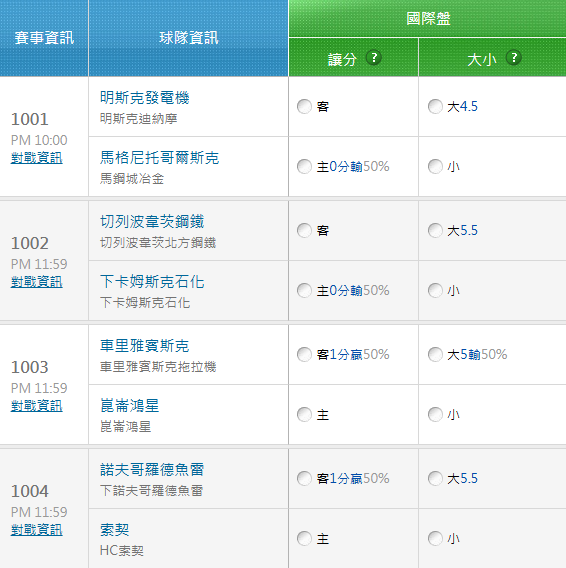Viewport: 566px width, 568px height.
Task: Select 客1分贏50% radio for match 1004
Action: click(304, 479)
